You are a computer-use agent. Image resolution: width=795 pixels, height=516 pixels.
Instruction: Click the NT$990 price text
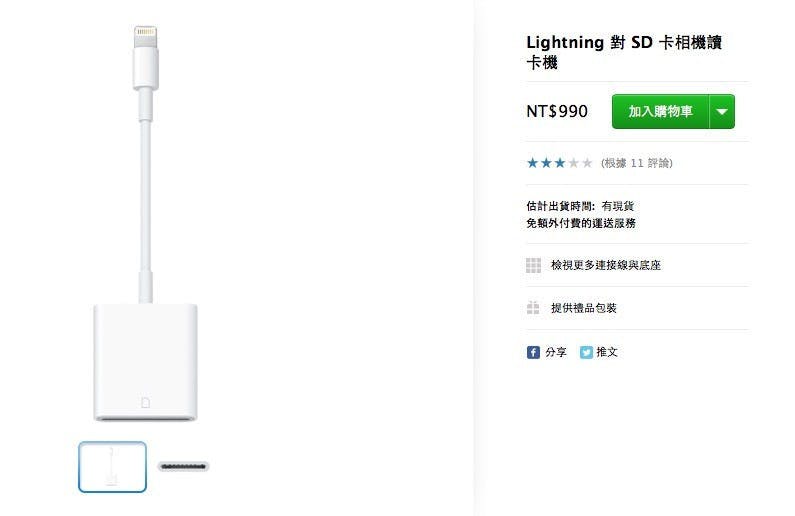pyautogui.click(x=557, y=112)
